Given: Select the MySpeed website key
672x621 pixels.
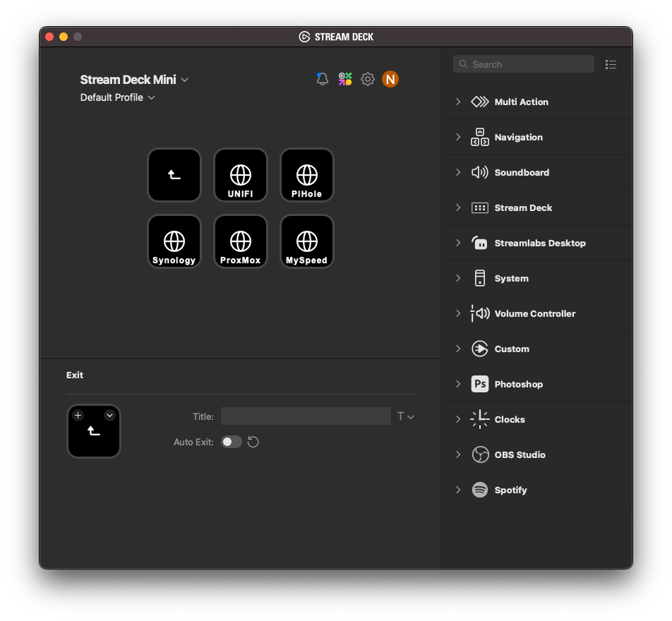Looking at the screenshot, I should tap(307, 241).
